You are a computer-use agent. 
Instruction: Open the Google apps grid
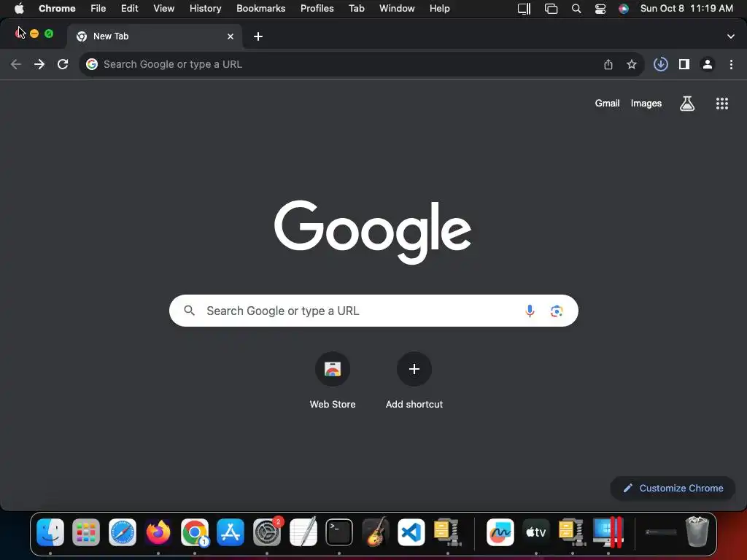(722, 104)
